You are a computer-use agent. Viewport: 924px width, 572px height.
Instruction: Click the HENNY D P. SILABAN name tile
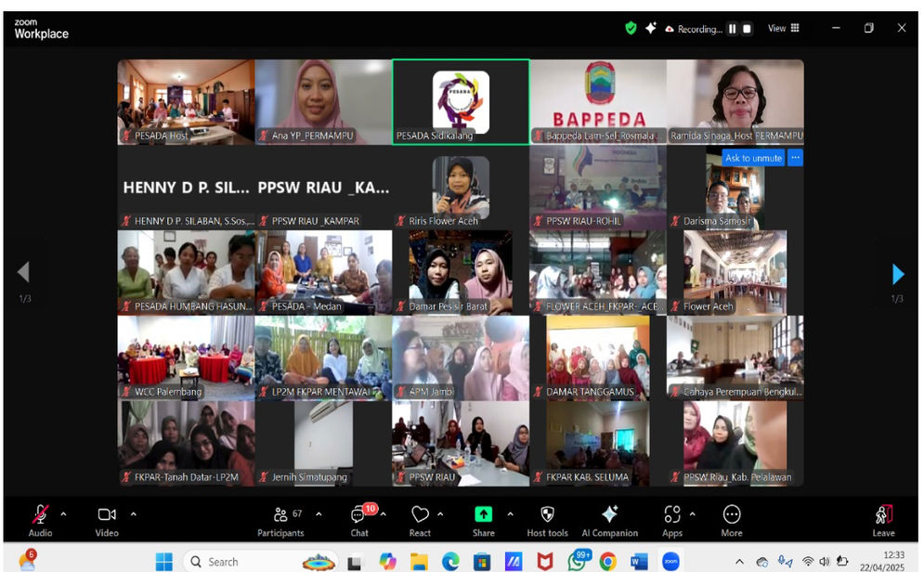tap(187, 188)
